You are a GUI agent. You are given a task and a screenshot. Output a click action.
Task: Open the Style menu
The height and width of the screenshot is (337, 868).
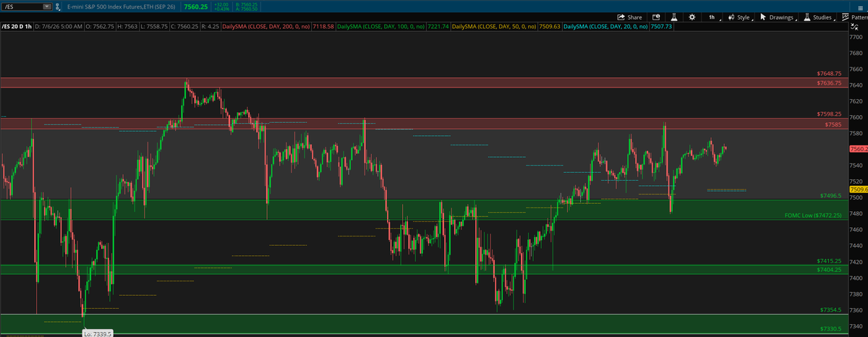(739, 17)
